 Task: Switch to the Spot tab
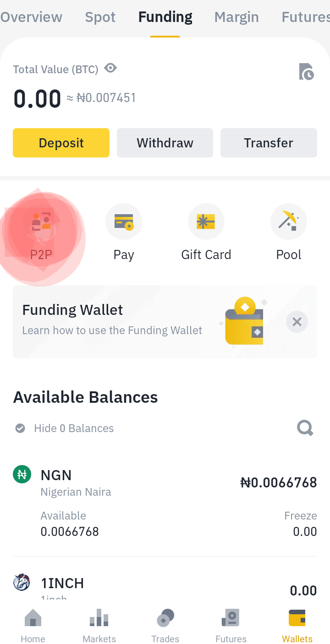point(100,17)
